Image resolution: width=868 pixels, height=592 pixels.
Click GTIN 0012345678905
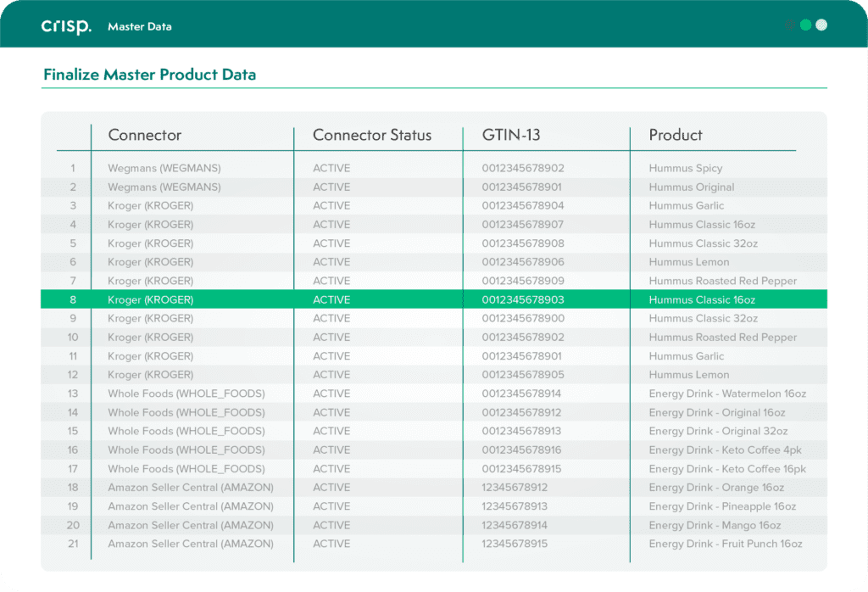(522, 375)
